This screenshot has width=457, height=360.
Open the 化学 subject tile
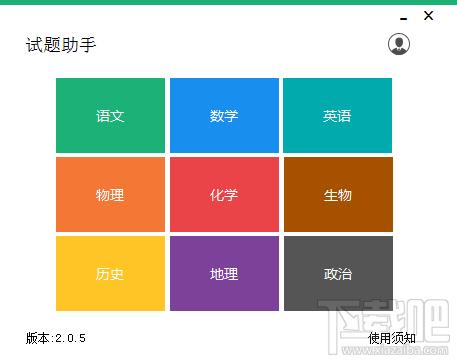(x=224, y=194)
